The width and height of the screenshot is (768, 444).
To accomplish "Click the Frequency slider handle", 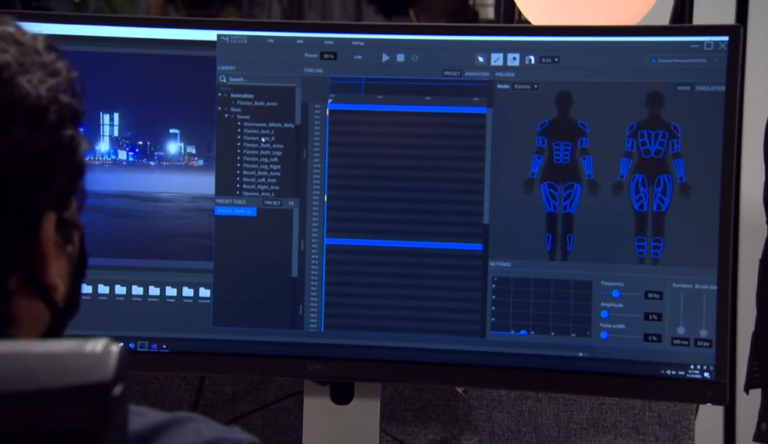I will 616,294.
